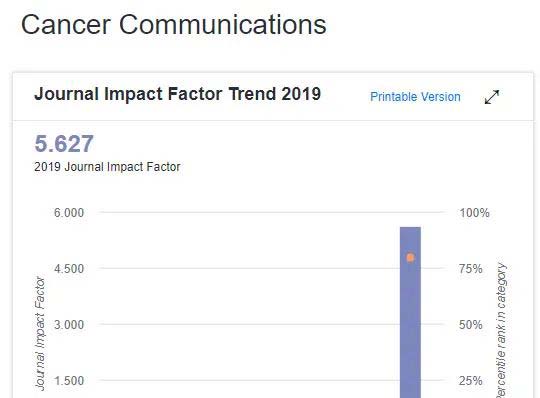Viewport: 540px width, 398px height.
Task: Click the rotated Journal Impact Factor axis title
Action: [40, 334]
